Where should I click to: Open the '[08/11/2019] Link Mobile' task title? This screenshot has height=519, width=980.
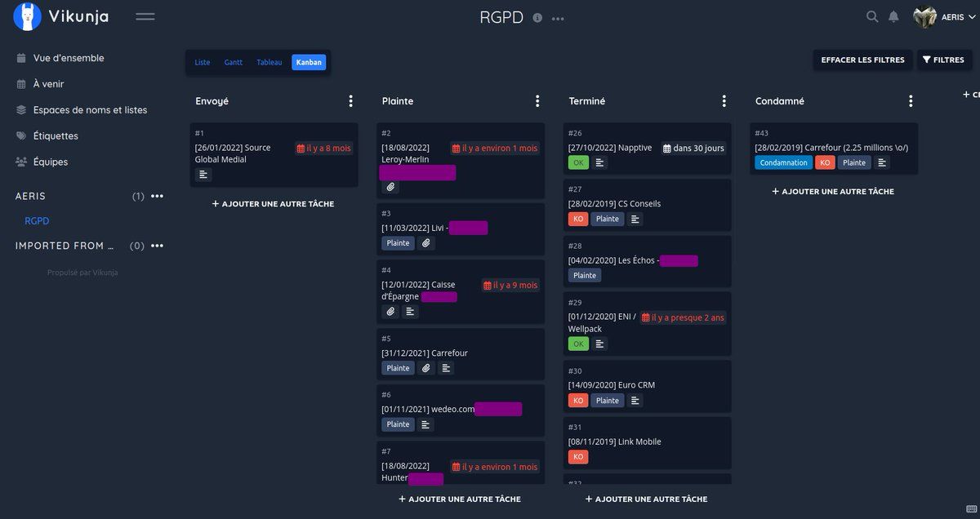click(615, 441)
